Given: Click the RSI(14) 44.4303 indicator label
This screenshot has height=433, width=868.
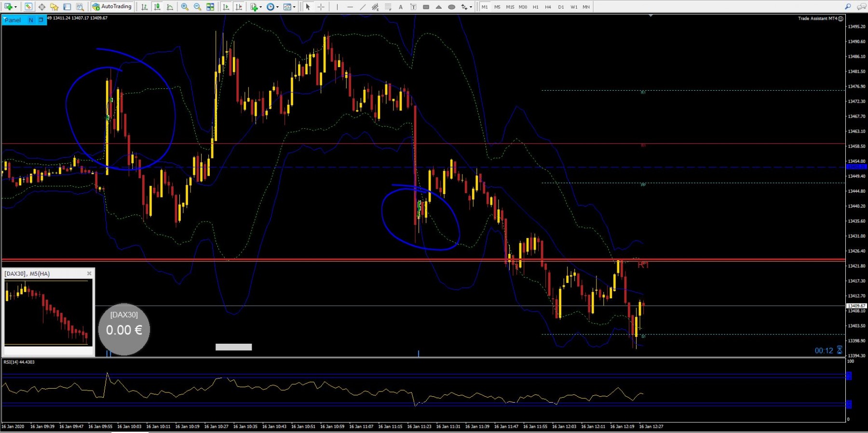Looking at the screenshot, I should [x=19, y=362].
